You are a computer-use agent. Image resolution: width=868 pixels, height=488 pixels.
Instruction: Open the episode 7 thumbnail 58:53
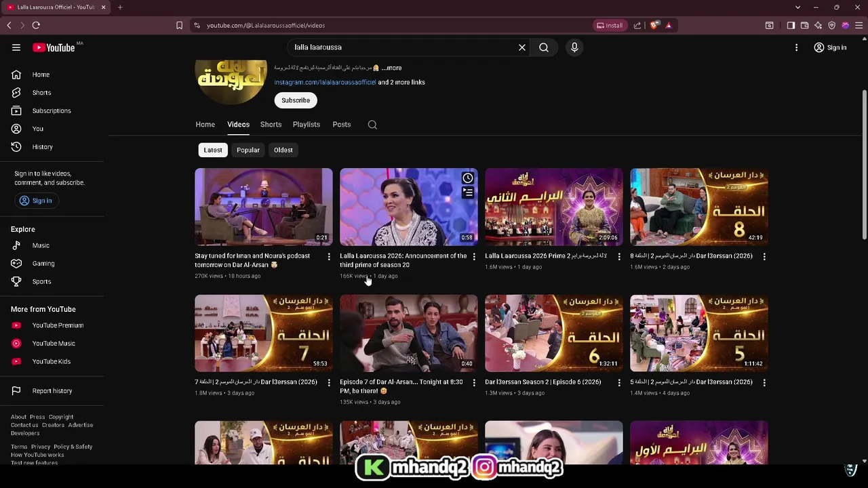click(x=264, y=333)
